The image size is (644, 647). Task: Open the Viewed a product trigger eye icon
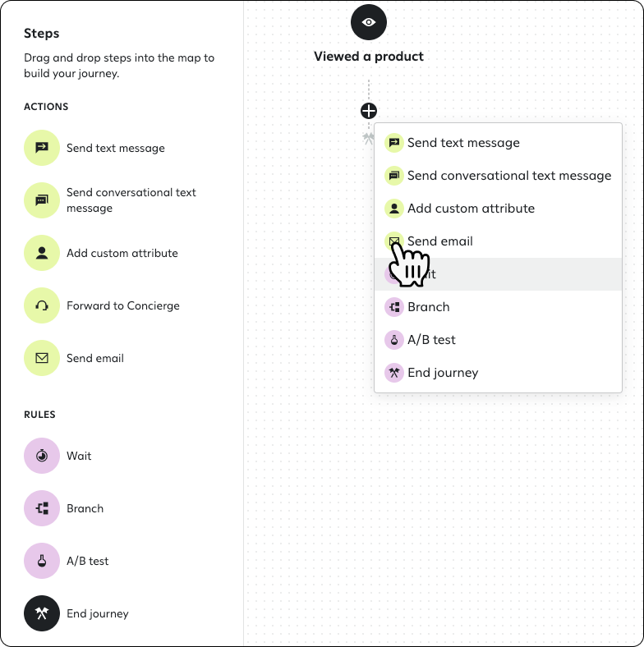pyautogui.click(x=369, y=22)
